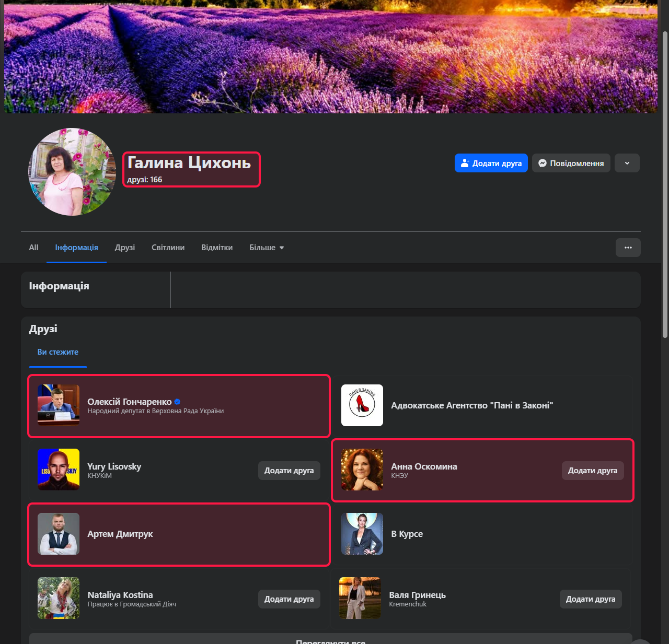This screenshot has width=669, height=644.
Task: Open Валя Гринець profile link
Action: pos(418,595)
